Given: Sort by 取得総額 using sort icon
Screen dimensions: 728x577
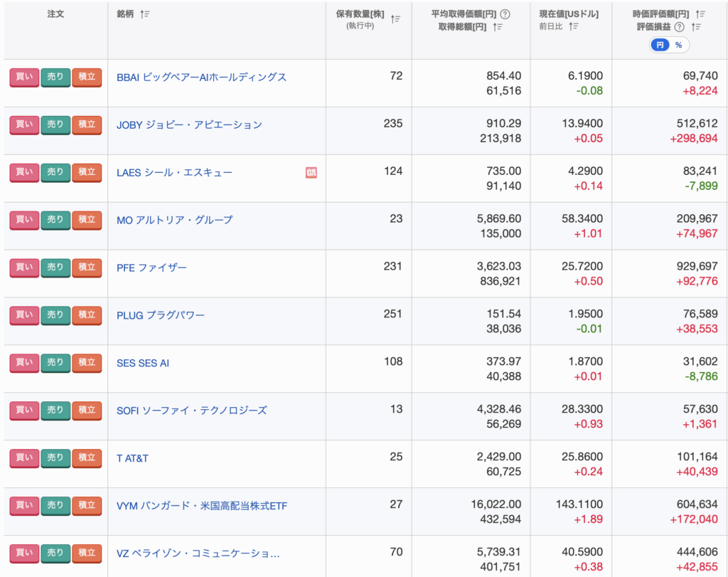Looking at the screenshot, I should pyautogui.click(x=498, y=27).
